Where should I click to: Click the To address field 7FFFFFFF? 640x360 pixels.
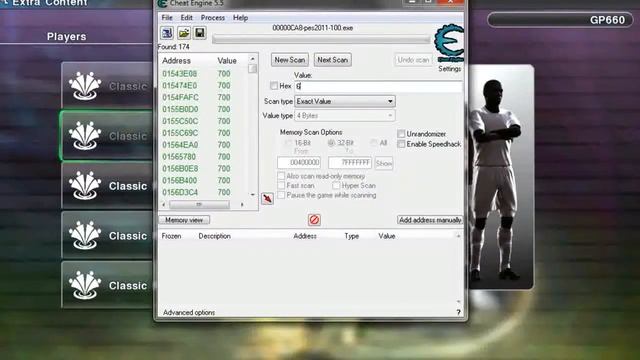(x=350, y=162)
